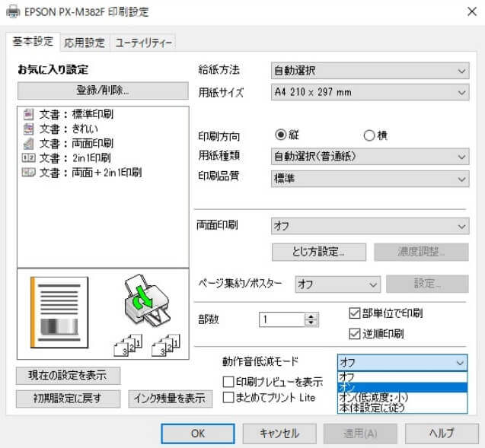Viewport: 485px width, 448px height.
Task: Click the 登録/削除 button
Action: click(103, 91)
